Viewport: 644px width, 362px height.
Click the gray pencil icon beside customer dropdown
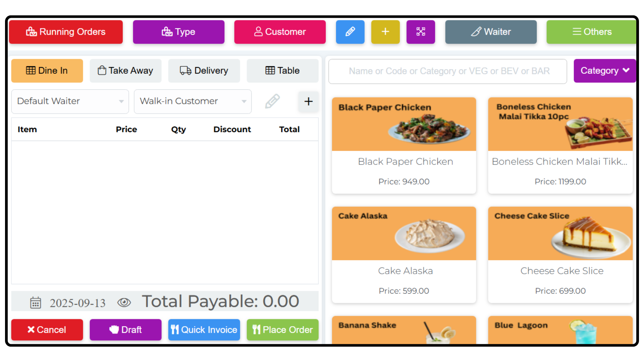[272, 101]
